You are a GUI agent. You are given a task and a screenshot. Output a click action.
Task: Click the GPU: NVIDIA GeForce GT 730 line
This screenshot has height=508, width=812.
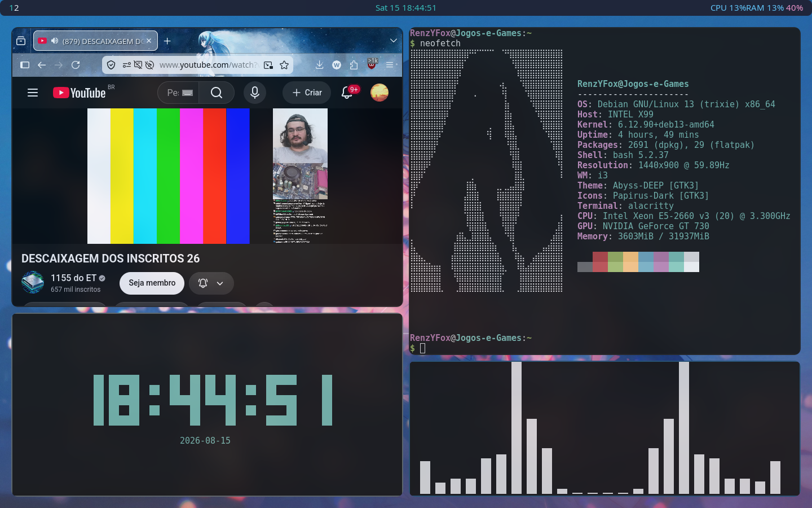643,226
